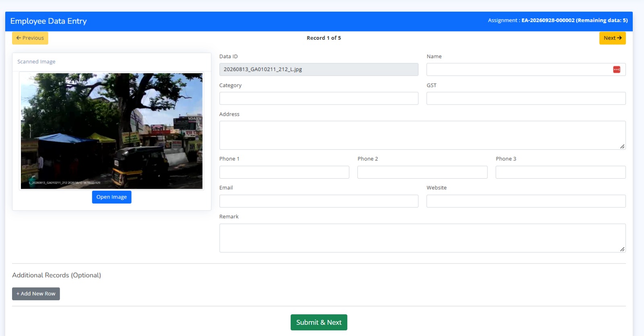
Task: Go to the Previous record
Action: (x=30, y=38)
